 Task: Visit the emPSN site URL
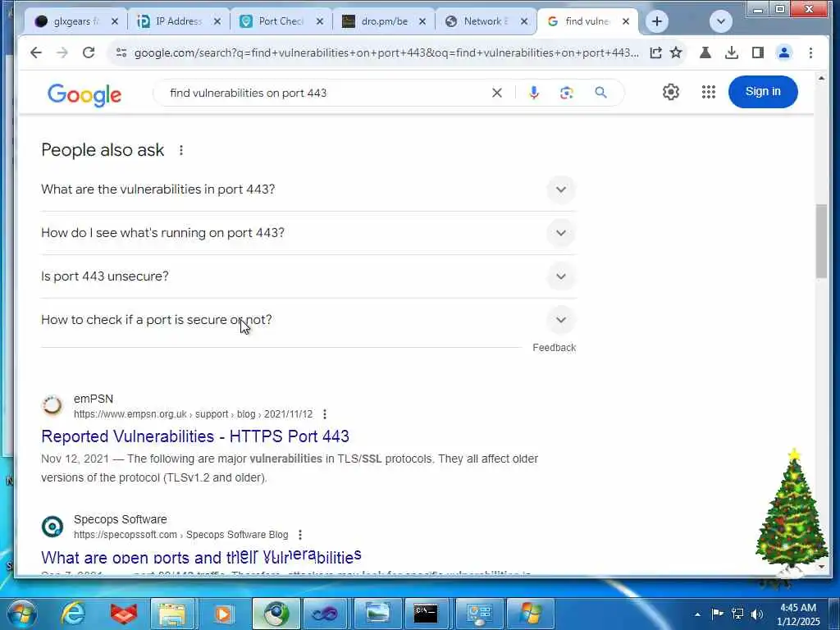tap(193, 414)
